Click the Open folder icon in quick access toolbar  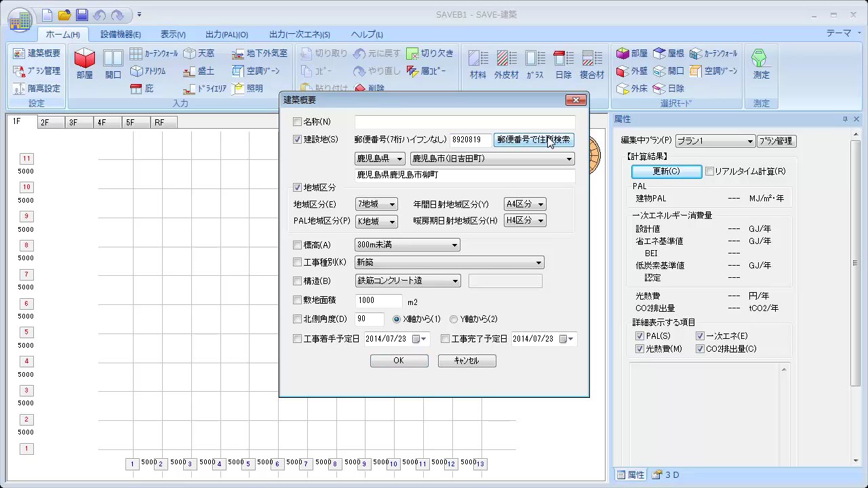tap(64, 14)
